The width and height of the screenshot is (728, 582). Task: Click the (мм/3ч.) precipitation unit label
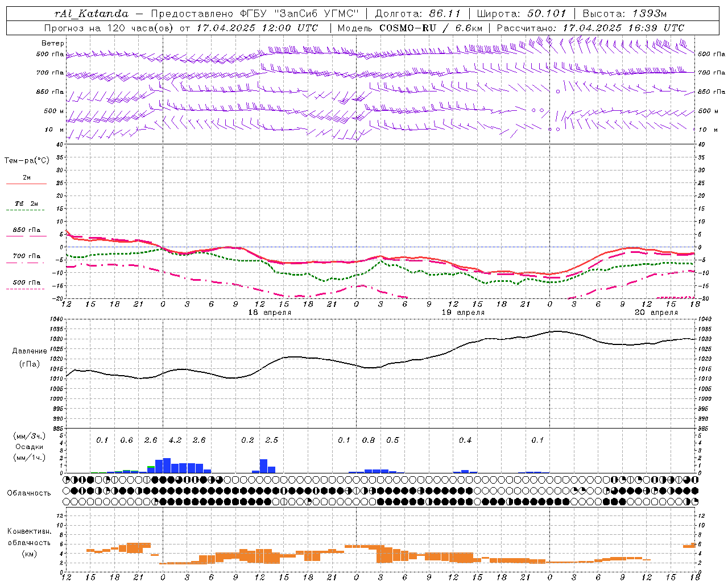pyautogui.click(x=29, y=436)
